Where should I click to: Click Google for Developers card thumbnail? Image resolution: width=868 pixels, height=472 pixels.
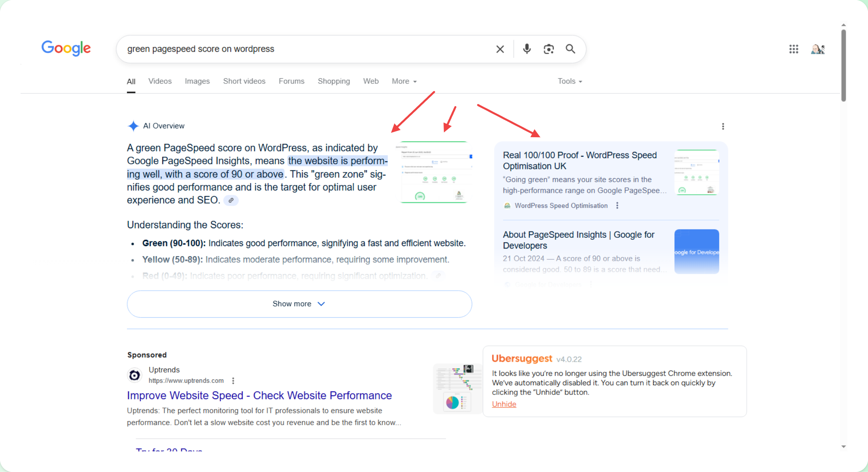point(697,251)
